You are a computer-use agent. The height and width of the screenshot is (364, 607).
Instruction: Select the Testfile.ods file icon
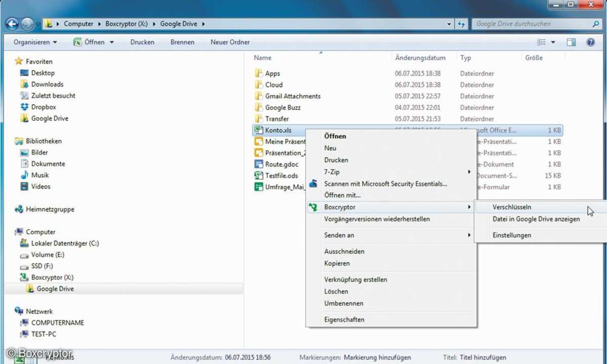click(258, 175)
